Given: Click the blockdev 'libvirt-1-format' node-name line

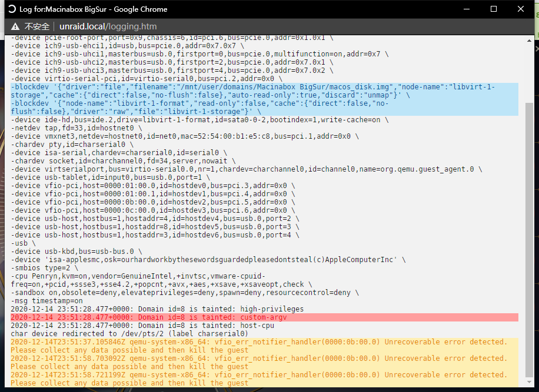Looking at the screenshot, I should click(x=264, y=108).
